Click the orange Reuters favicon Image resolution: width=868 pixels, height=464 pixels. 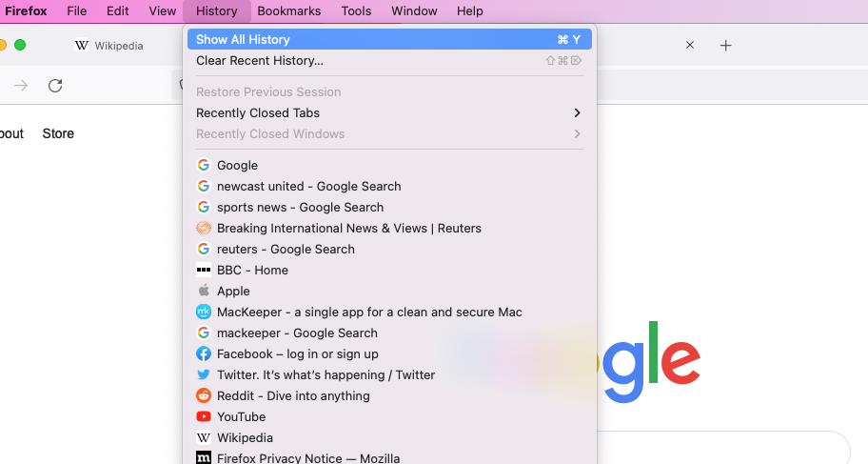coord(204,229)
